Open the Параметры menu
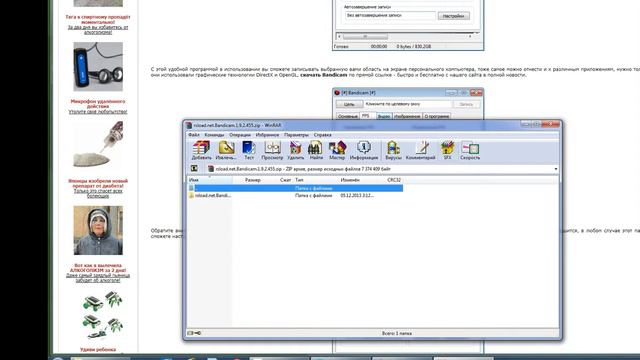Screen dimensions: 640x360 (x=296, y=135)
